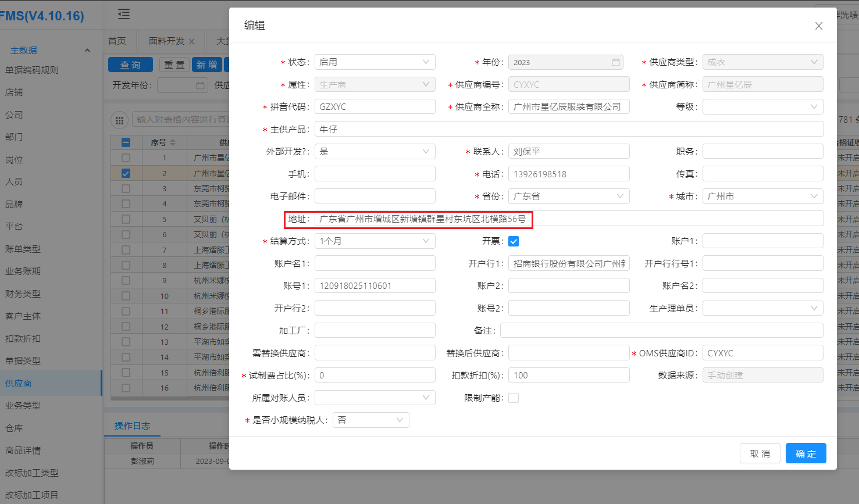Close the 面料开发 tab with its X

pos(192,42)
